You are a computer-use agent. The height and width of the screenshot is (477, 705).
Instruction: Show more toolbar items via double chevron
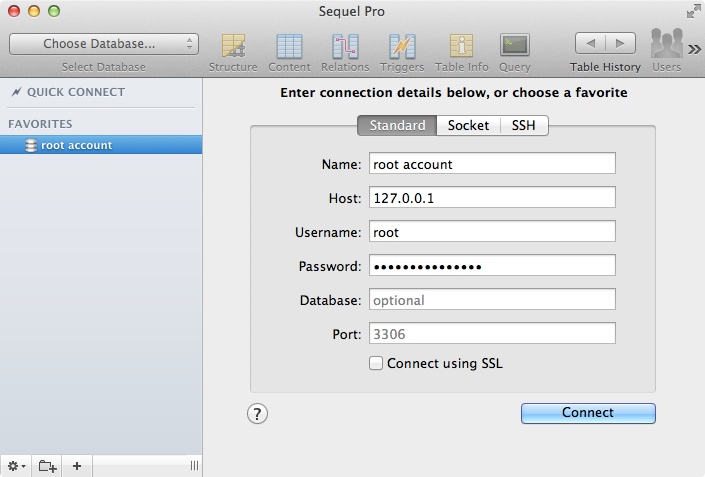(694, 49)
